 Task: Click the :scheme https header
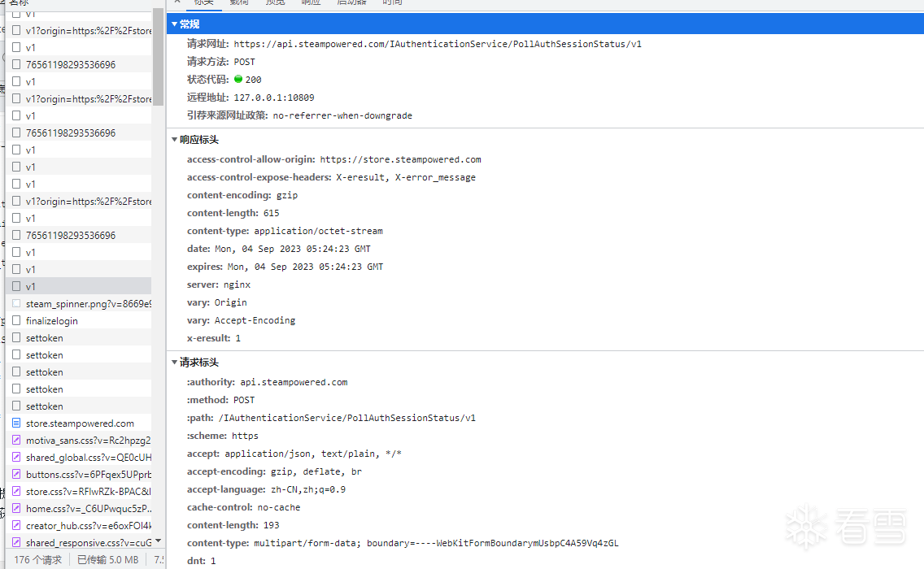point(223,436)
